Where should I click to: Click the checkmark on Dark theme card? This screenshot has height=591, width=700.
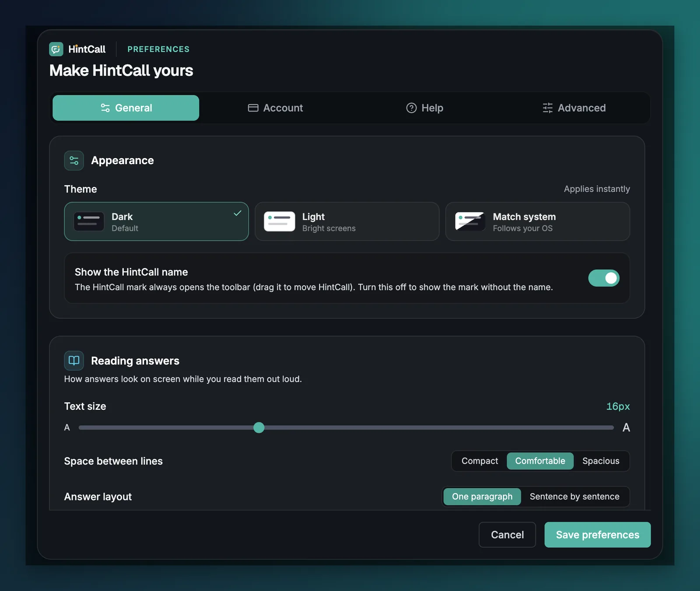238,213
